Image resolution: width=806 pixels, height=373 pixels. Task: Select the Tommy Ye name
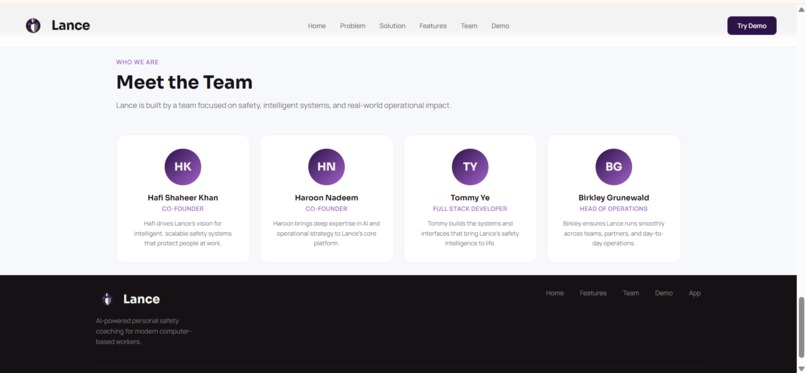point(470,198)
